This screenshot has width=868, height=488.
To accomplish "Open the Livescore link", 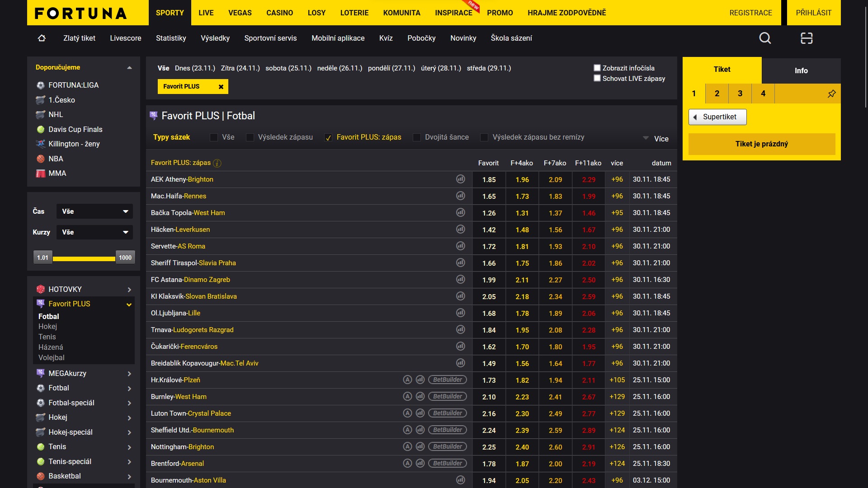I will pos(126,38).
